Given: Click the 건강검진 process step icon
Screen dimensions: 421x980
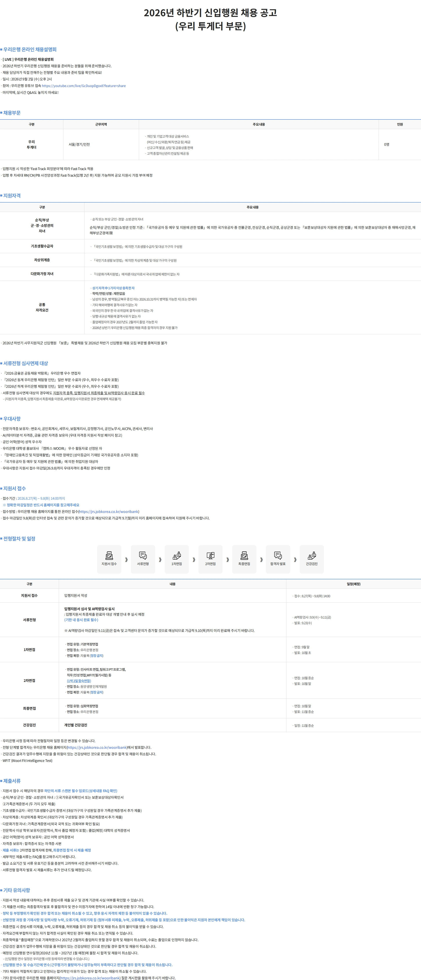Looking at the screenshot, I should [x=312, y=559].
